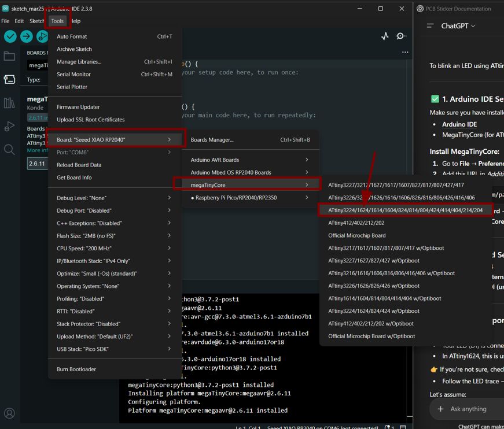Open the Edit menu

point(19,21)
